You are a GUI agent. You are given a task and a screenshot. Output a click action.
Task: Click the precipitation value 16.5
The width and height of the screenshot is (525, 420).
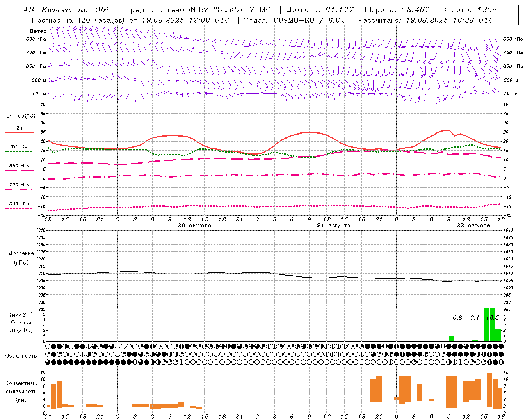[x=492, y=318]
